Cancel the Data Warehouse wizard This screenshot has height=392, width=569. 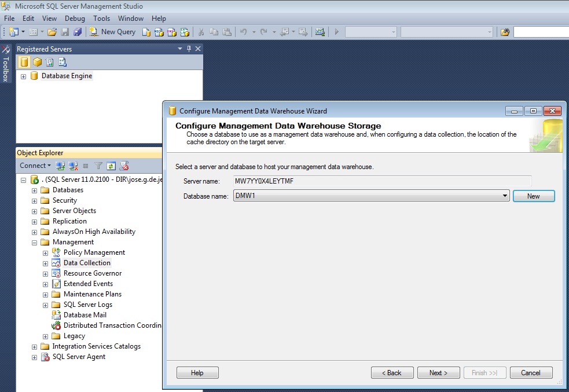pyautogui.click(x=531, y=373)
